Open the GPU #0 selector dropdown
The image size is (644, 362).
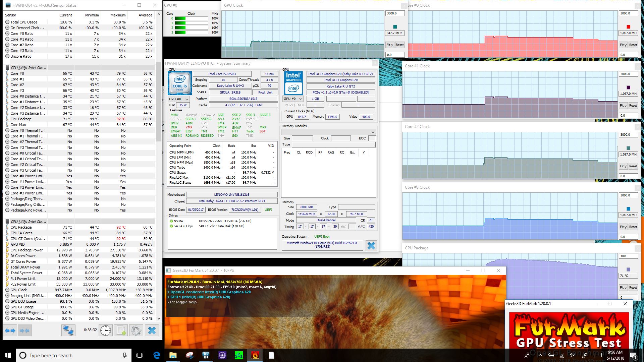[x=293, y=99]
